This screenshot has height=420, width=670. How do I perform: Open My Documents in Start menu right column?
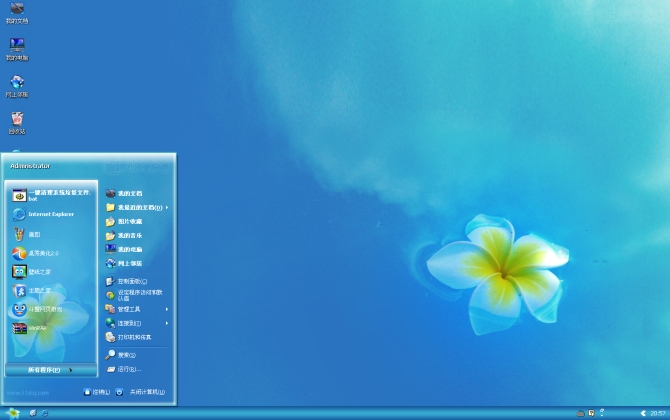124,194
